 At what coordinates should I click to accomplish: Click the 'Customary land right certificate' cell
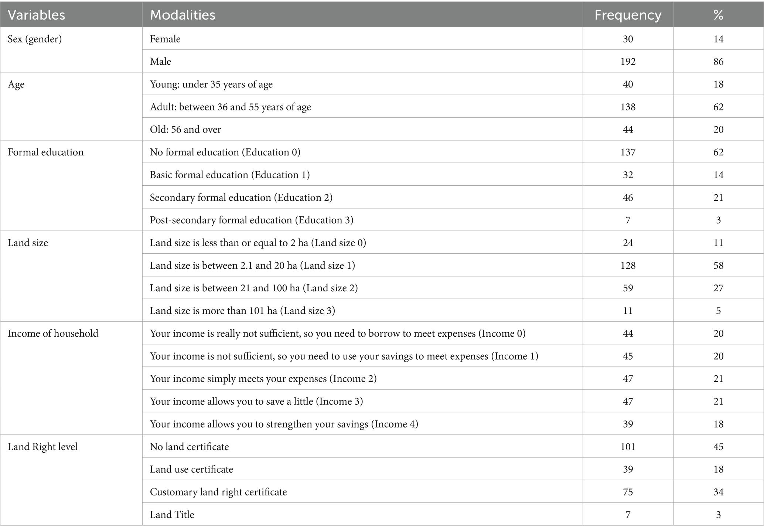coord(218,492)
